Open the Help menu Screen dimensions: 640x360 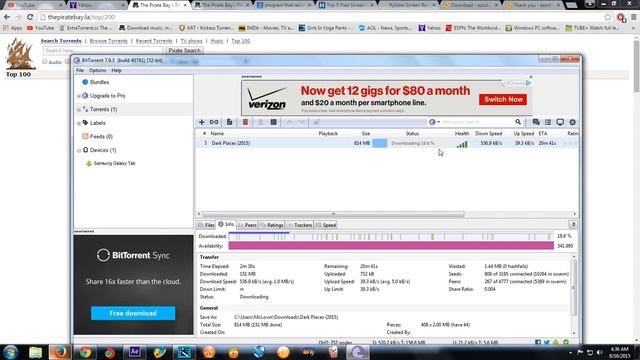click(116, 70)
